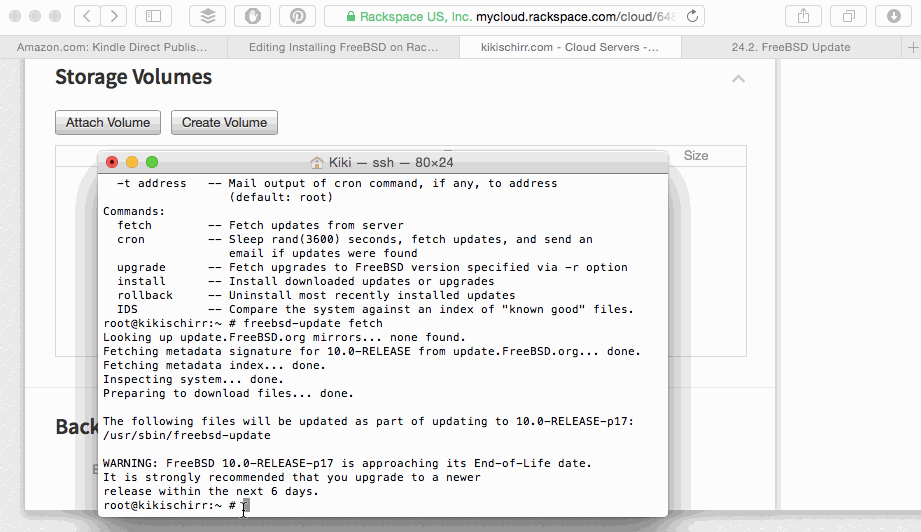Image resolution: width=921 pixels, height=532 pixels.
Task: Click 'Inspecting system... done.' line
Action: coord(193,379)
